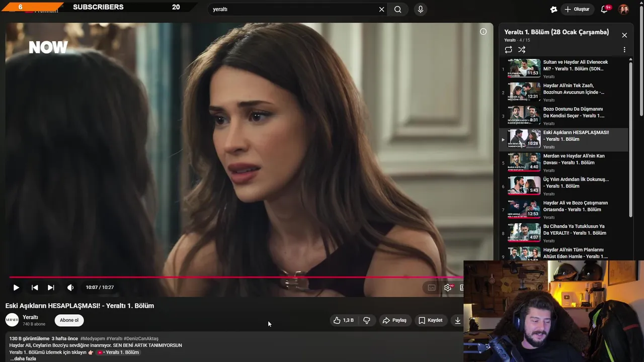Toggle subtitles on the player
The width and height of the screenshot is (644, 362).
click(x=432, y=288)
